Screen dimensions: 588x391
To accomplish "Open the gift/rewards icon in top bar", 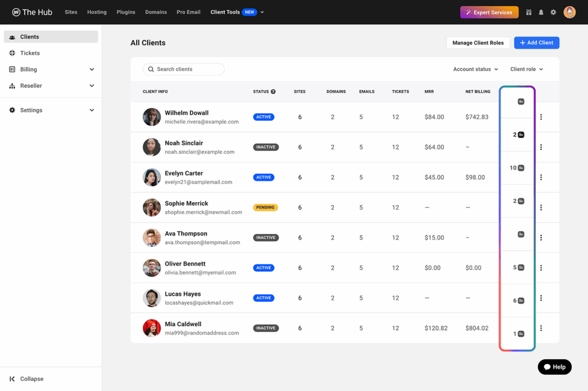I will [x=529, y=12].
